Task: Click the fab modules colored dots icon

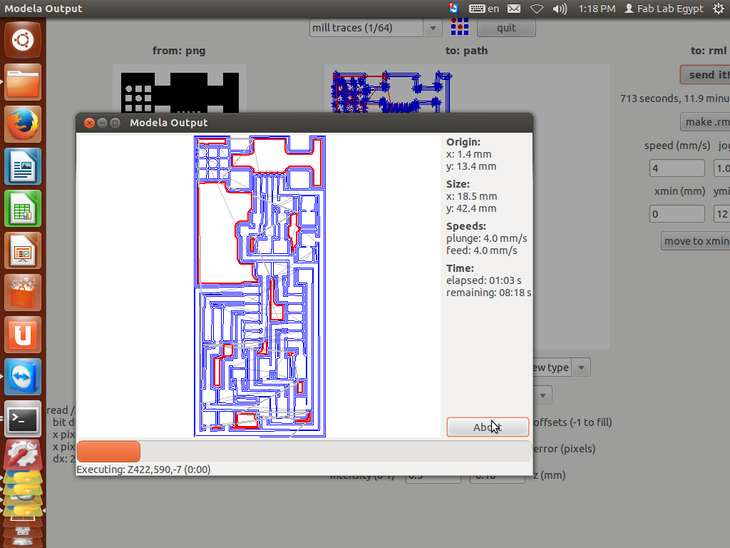Action: point(460,27)
